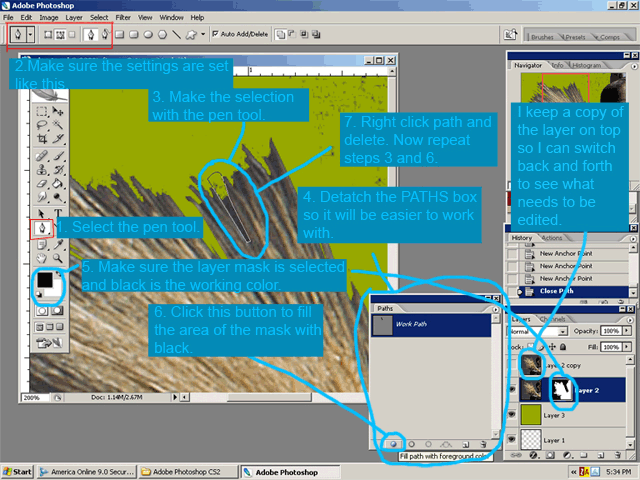Select Paths mode in options bar
Viewport: 640px width, 480px height.
pos(60,35)
